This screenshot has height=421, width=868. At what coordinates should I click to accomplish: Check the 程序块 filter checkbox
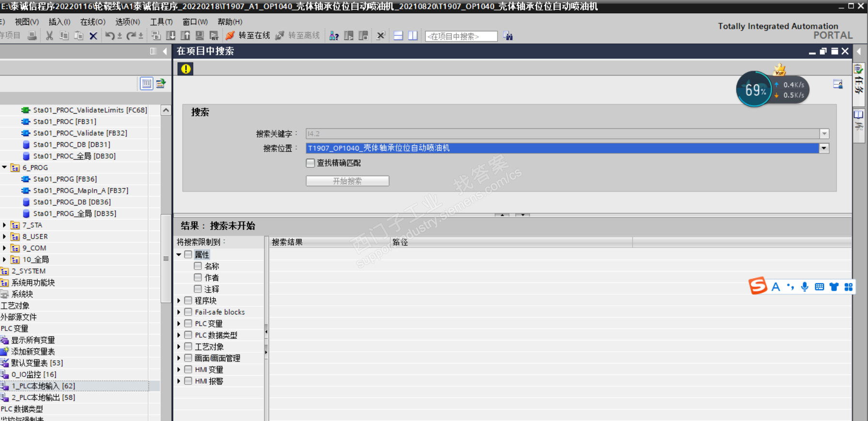coord(188,301)
